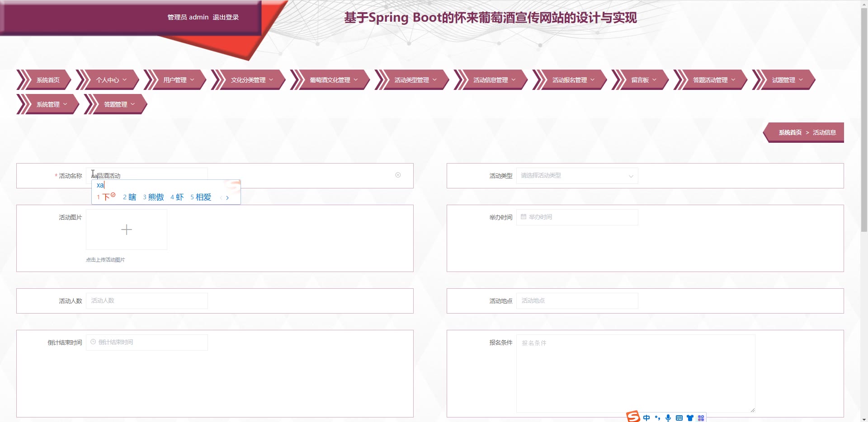868x422 pixels.
Task: Click the 活动名称 label
Action: (71, 176)
